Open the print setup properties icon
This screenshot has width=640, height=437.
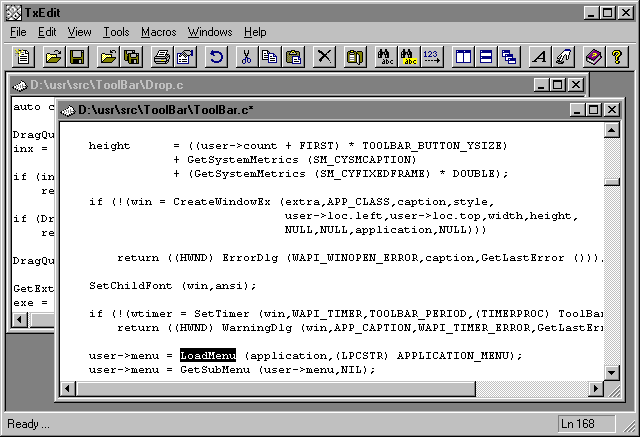185,57
